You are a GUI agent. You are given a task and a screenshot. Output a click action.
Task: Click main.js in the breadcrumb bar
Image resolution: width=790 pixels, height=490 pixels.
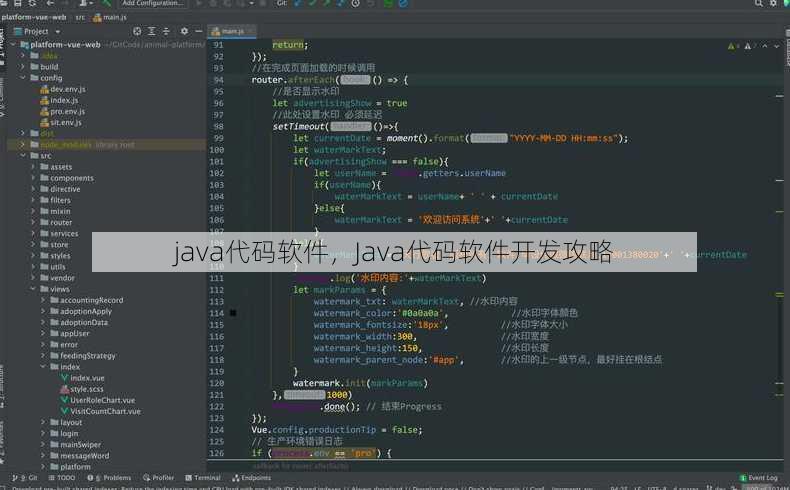click(x=110, y=17)
